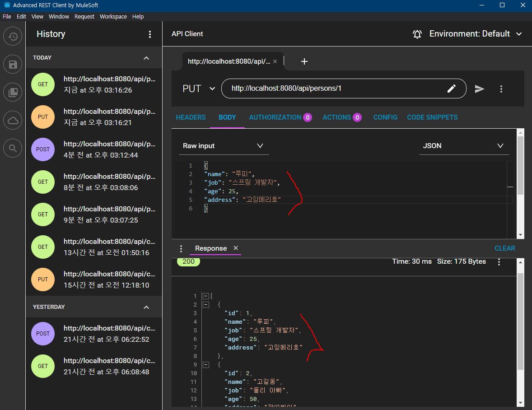Viewport: 532px width, 410px height.
Task: Switch to the ACTIONS tab
Action: (x=342, y=117)
